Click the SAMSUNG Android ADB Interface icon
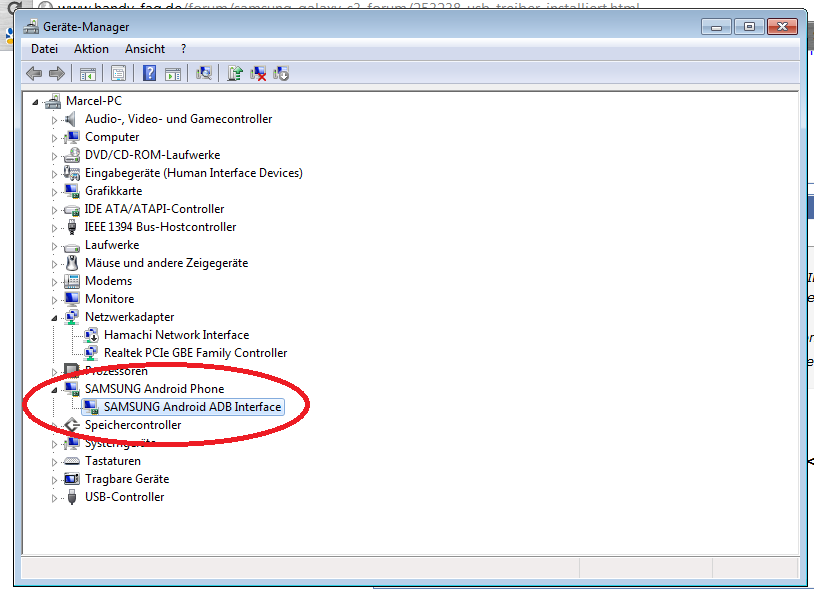The width and height of the screenshot is (814, 597). [91, 407]
